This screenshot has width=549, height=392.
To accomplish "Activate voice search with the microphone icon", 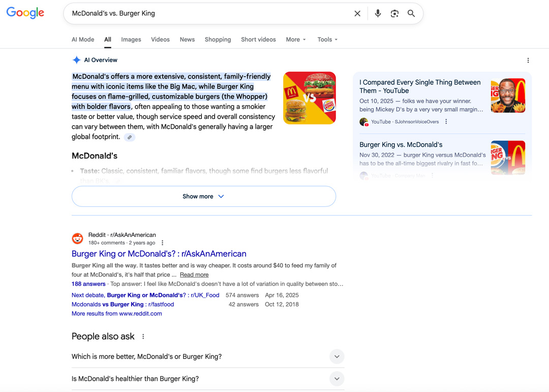I will pos(378,14).
